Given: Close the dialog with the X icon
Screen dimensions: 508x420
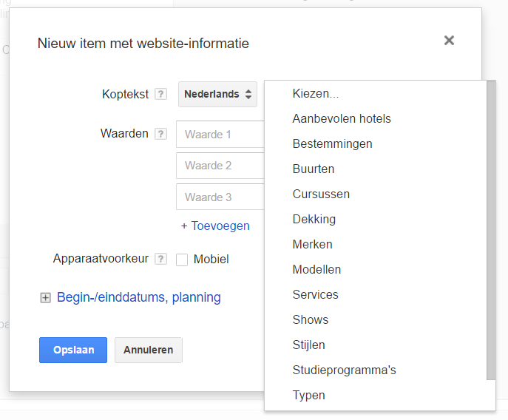Looking at the screenshot, I should 449,41.
